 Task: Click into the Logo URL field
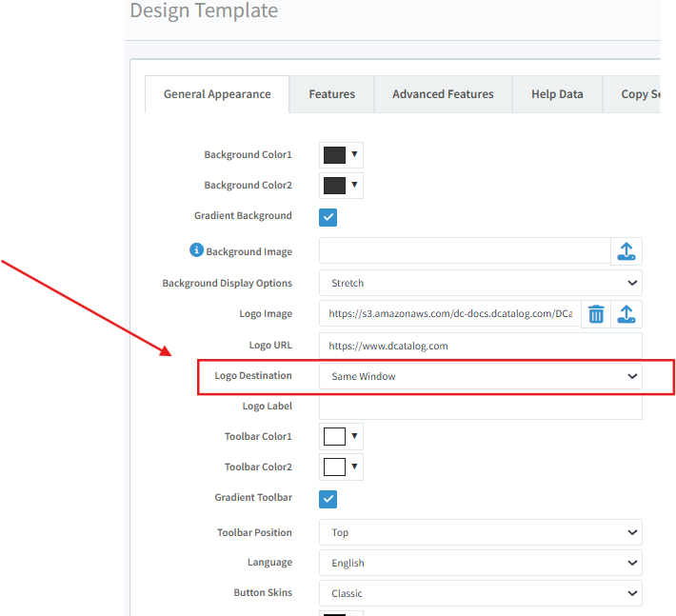click(x=480, y=346)
